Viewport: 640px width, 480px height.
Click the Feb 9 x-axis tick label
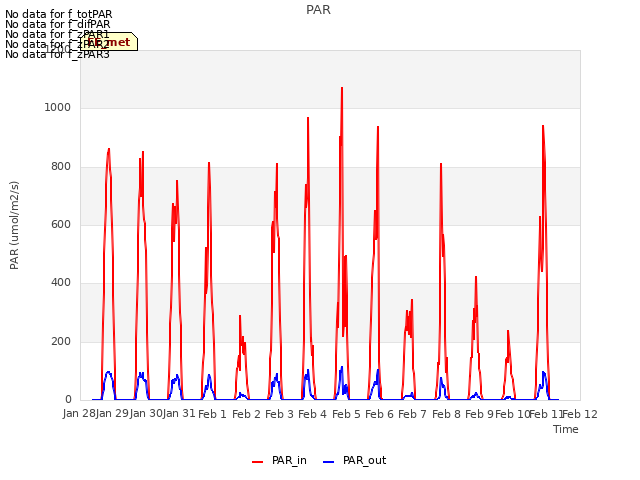click(479, 414)
